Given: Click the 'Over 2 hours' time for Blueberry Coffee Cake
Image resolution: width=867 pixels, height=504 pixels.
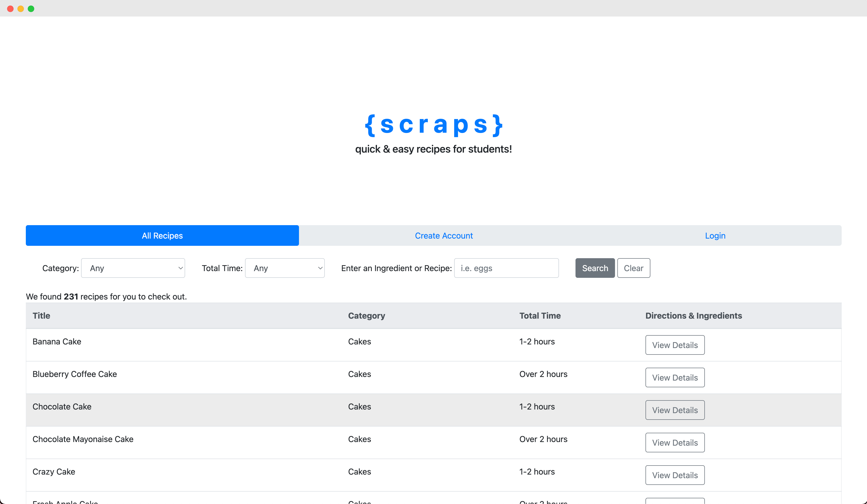Looking at the screenshot, I should tap(543, 374).
